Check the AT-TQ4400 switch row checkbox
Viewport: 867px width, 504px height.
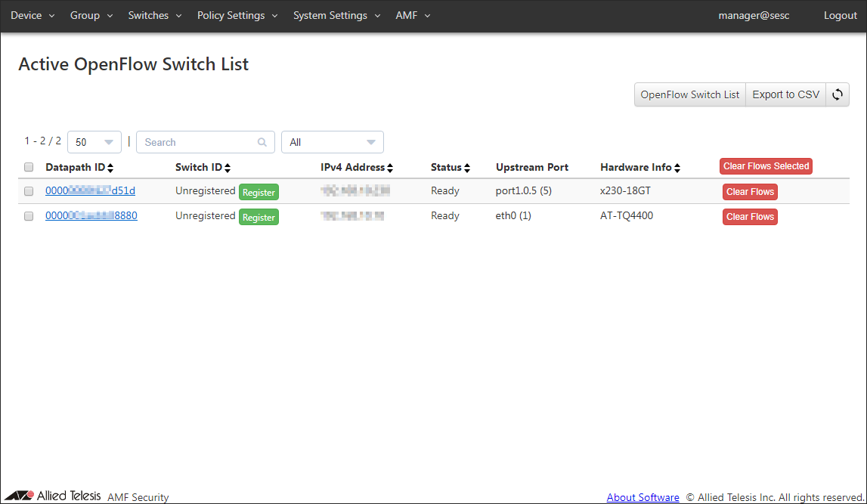tap(29, 216)
